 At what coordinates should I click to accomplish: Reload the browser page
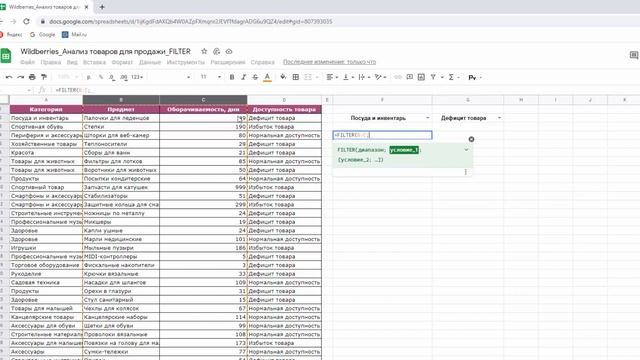[x=27, y=21]
